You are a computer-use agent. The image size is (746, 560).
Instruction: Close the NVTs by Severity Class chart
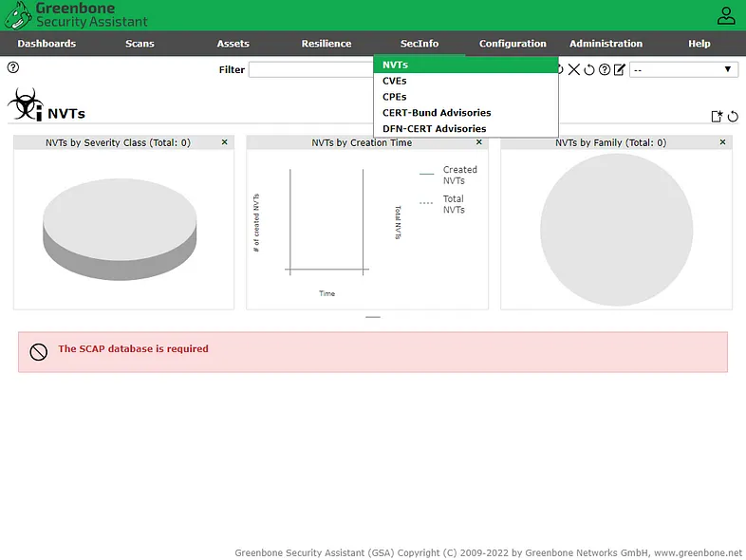[x=225, y=142]
